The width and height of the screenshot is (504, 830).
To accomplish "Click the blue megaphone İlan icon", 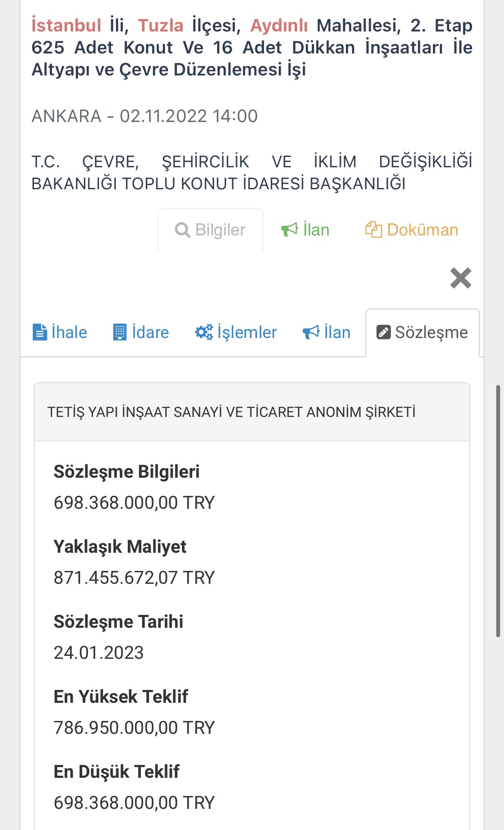I will coord(311,332).
